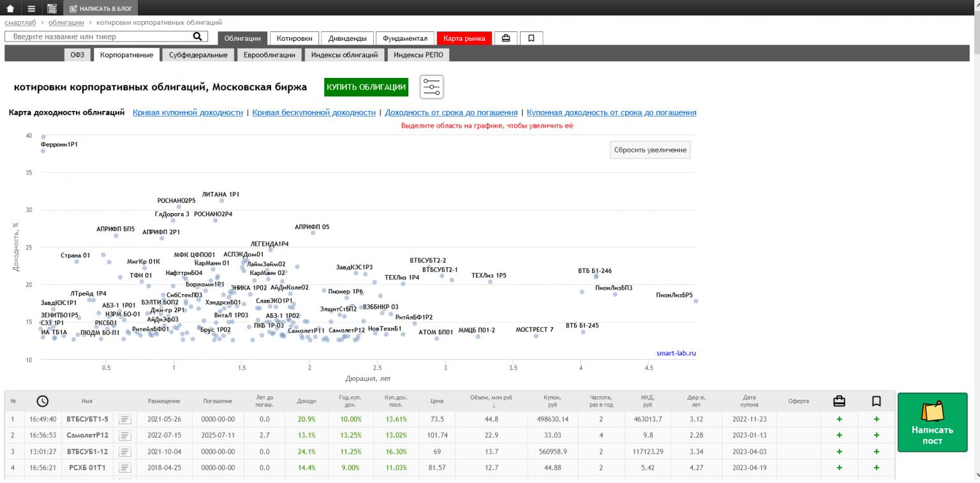The image size is (980, 483).
Task: Open the home icon in top bar
Action: point(10,8)
